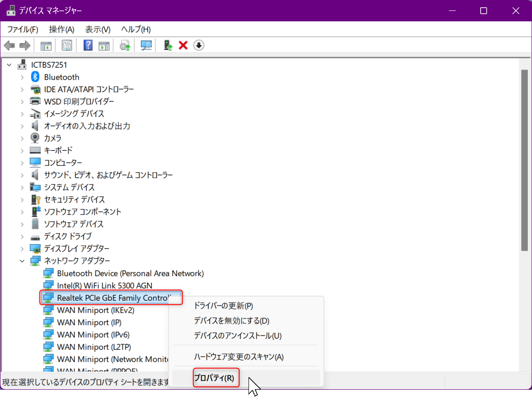This screenshot has height=412, width=532.
Task: Close the Device Manager window
Action: coord(516,10)
